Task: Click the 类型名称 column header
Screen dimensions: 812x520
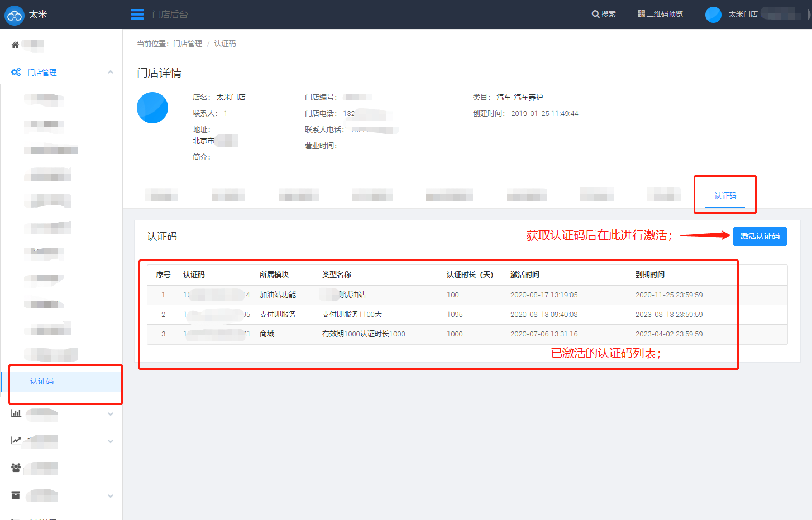Action: point(337,275)
